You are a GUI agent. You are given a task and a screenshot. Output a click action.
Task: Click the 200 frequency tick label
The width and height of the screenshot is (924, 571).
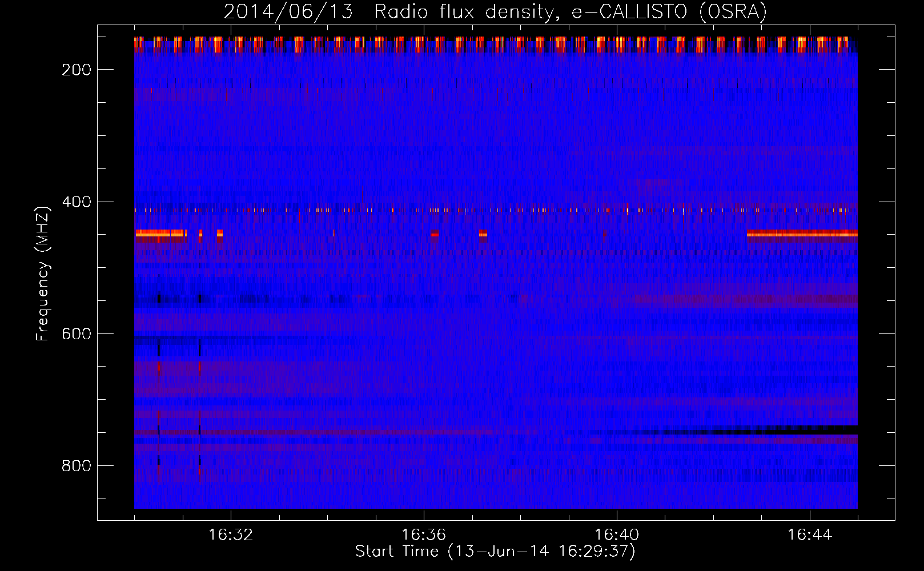pos(77,70)
